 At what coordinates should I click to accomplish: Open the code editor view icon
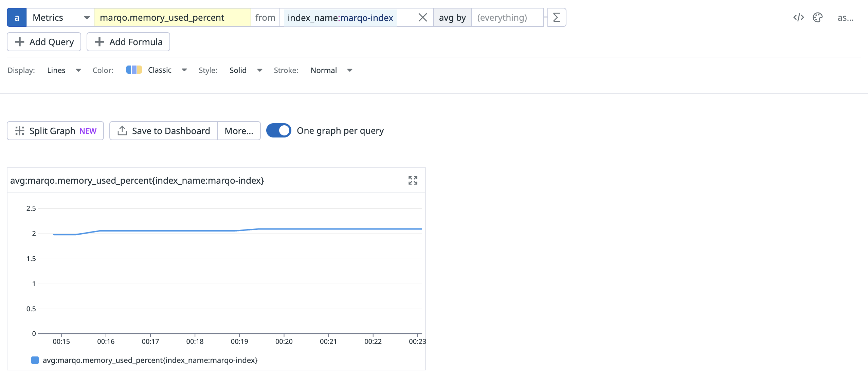798,18
